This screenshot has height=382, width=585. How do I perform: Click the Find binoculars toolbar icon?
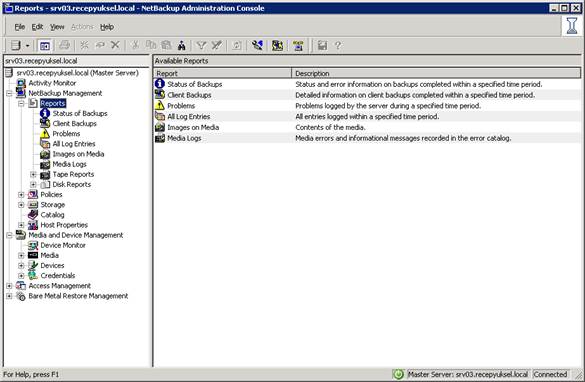pos(182,46)
